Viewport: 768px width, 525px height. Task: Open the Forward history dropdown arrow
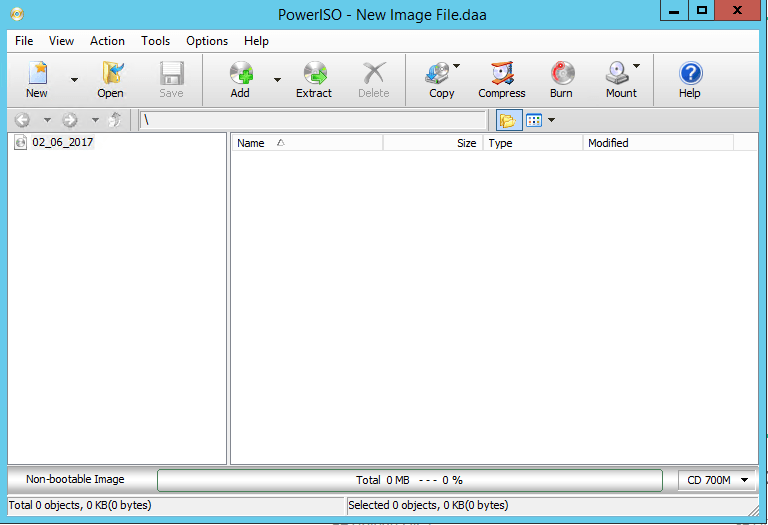[x=96, y=119]
